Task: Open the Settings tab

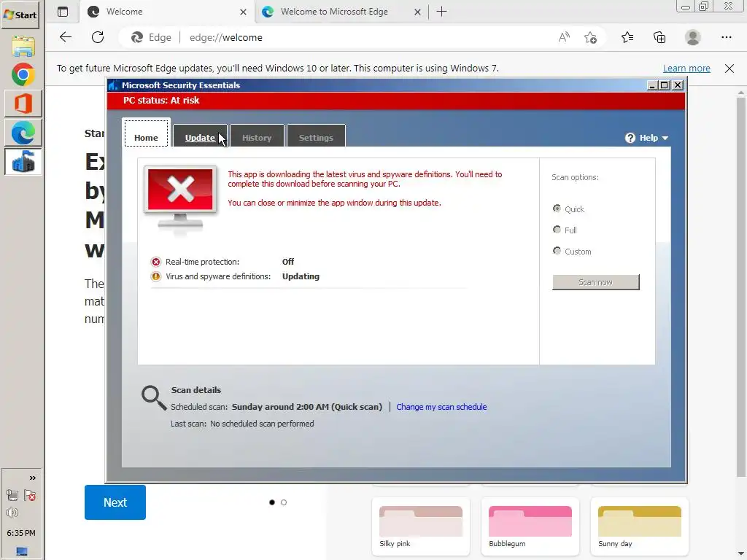Action: coord(316,136)
